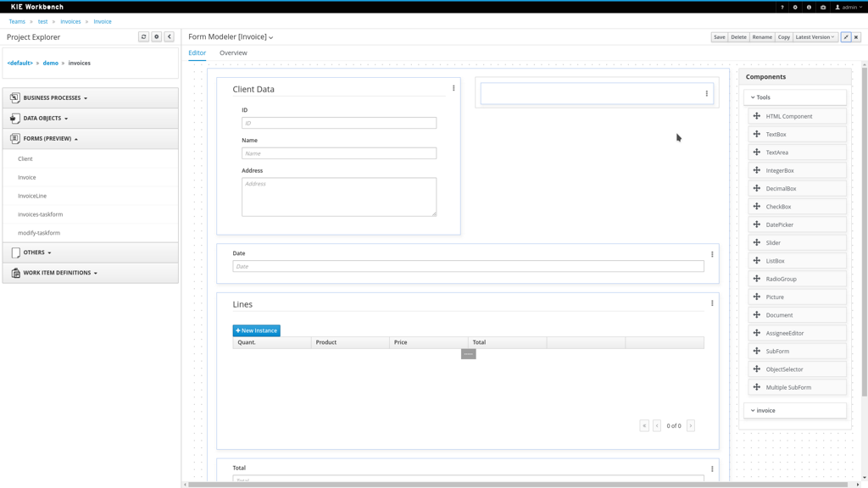Open the Latest Version dropdown
This screenshot has width=868, height=488.
coord(815,37)
